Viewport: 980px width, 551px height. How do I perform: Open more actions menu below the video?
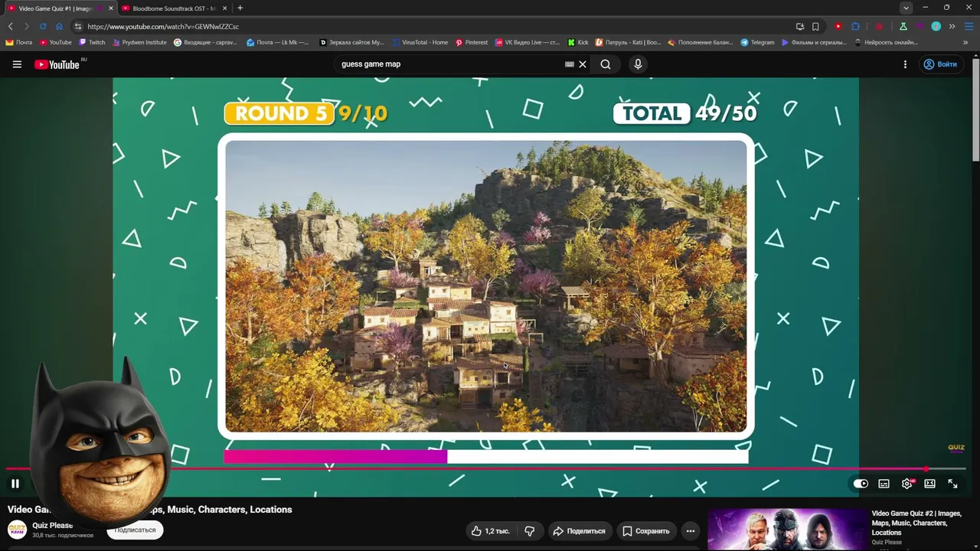[x=691, y=531]
